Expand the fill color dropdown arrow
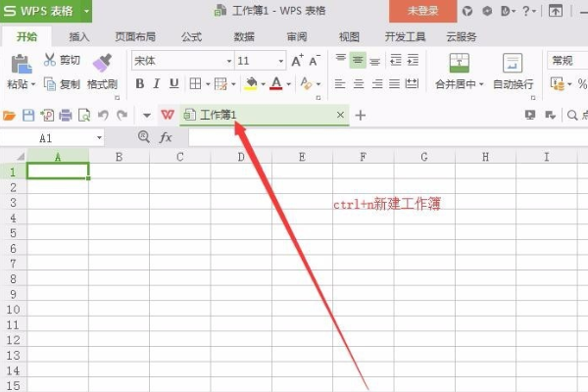The width and height of the screenshot is (588, 392). click(263, 84)
